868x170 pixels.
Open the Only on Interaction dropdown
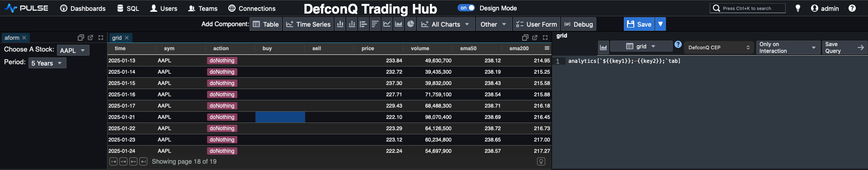788,47
